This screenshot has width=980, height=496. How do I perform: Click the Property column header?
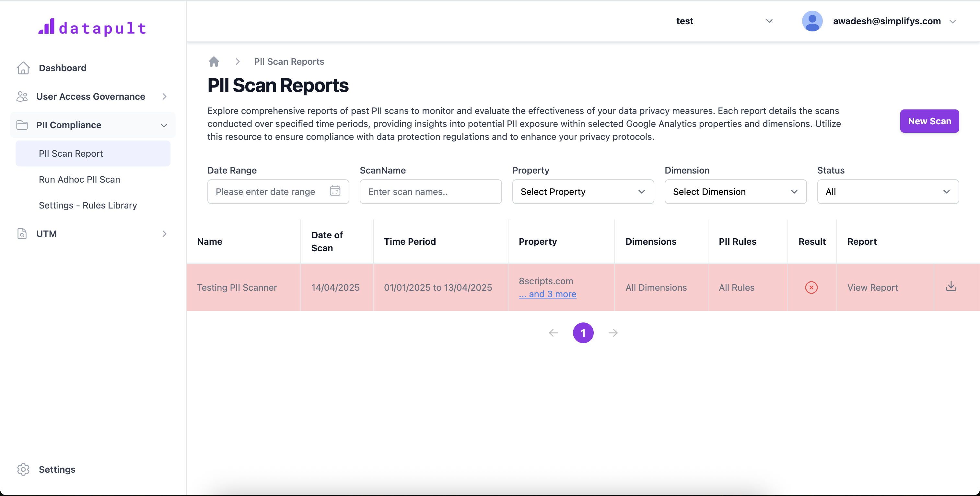coord(538,242)
